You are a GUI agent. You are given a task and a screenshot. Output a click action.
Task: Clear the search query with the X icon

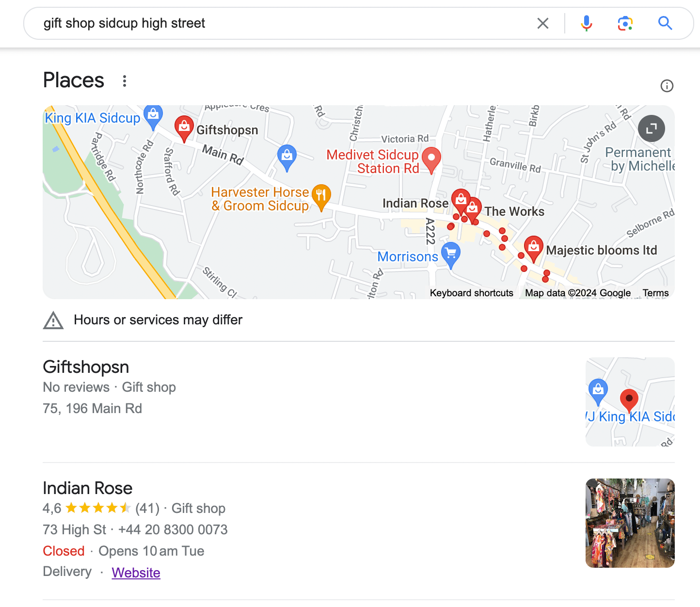542,23
